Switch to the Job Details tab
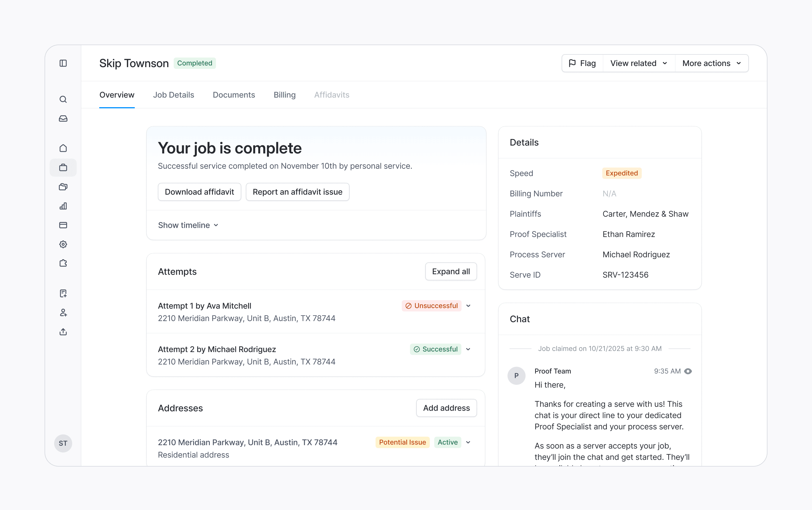Screen dimensions: 812x510 [173, 95]
